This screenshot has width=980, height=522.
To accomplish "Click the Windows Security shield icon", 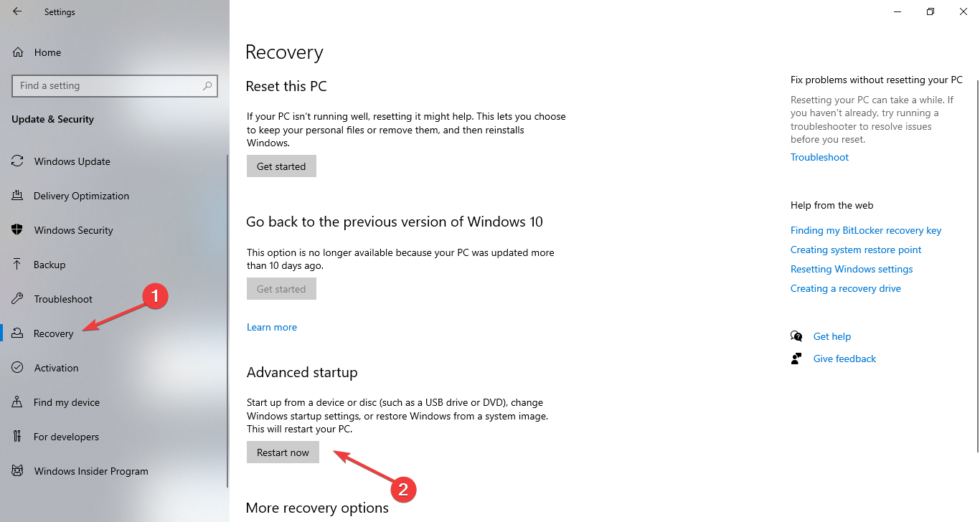I will pyautogui.click(x=18, y=230).
